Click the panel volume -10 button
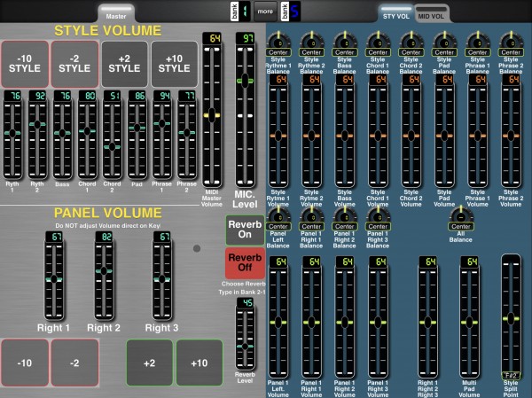The height and width of the screenshot is (398, 532). (x=25, y=363)
